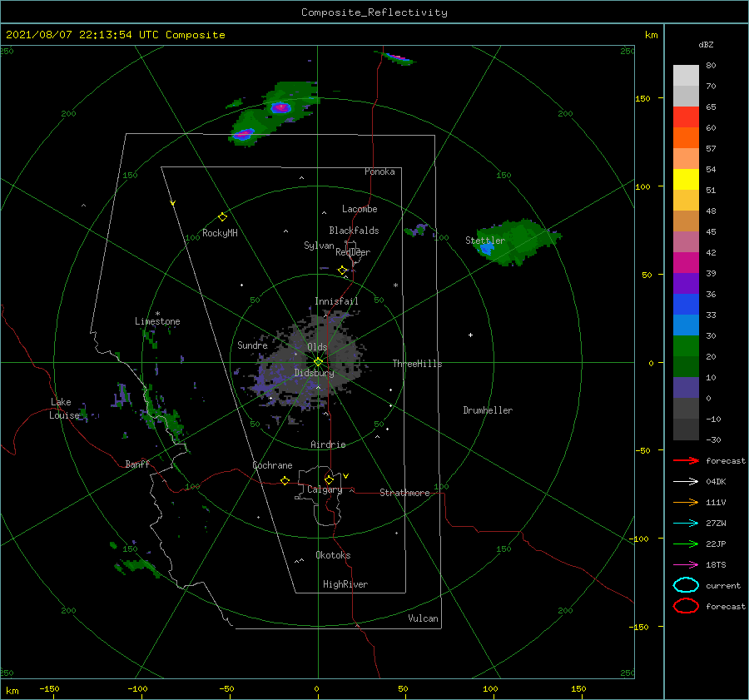749x700 pixels.
Task: Pick the yellow 54-51 dBZ swatch
Action: [x=686, y=179]
